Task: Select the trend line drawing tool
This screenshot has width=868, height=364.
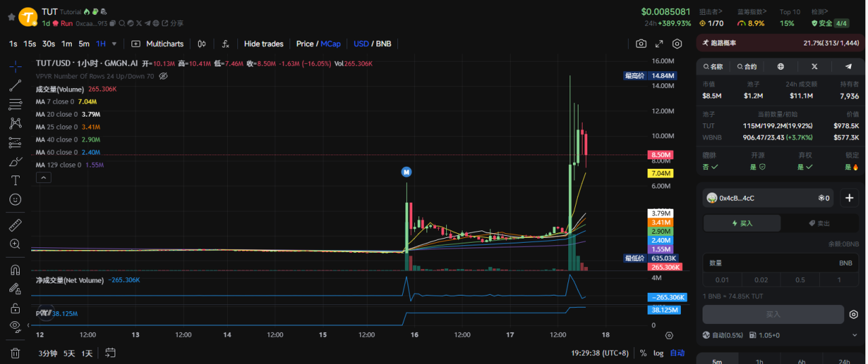Action: (15, 85)
